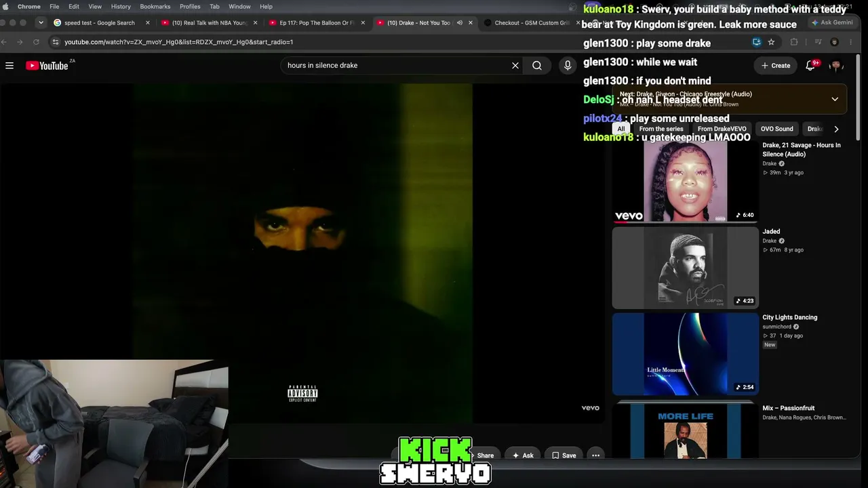Open Chrome extensions puzzle icon

[794, 42]
